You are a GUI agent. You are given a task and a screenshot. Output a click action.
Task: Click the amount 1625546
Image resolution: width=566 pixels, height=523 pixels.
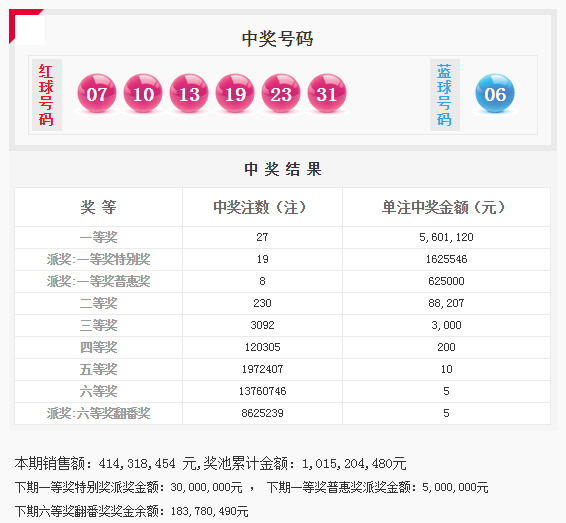click(446, 259)
